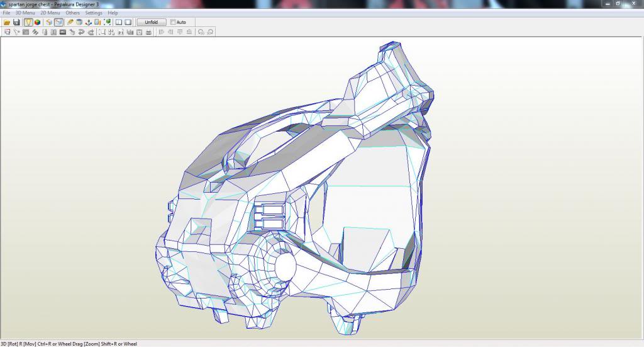Toggle the colored cube texture display

click(37, 22)
